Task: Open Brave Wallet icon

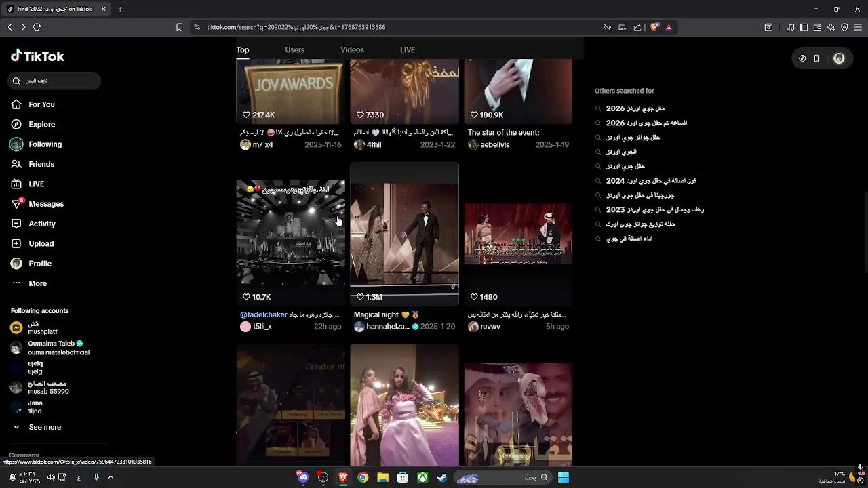Action: pos(817,27)
